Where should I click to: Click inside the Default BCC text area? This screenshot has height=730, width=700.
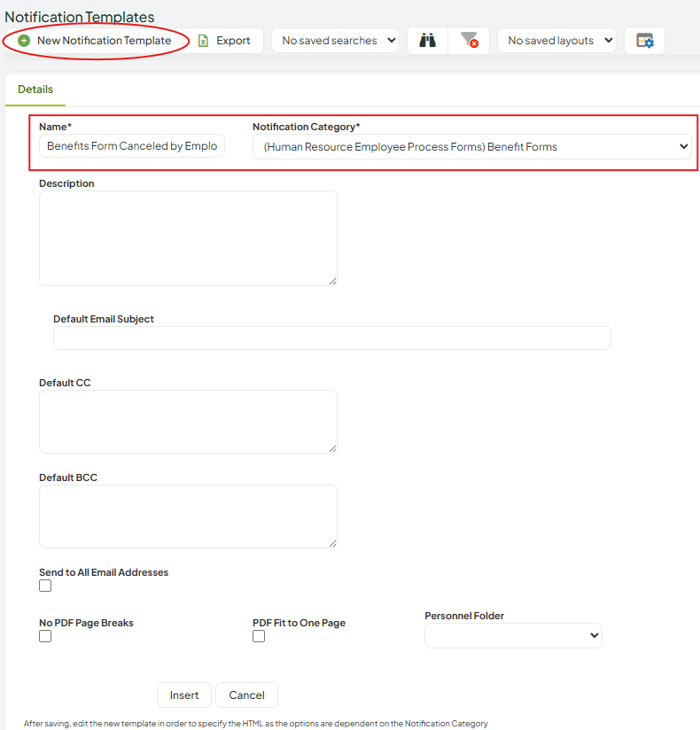click(x=188, y=516)
